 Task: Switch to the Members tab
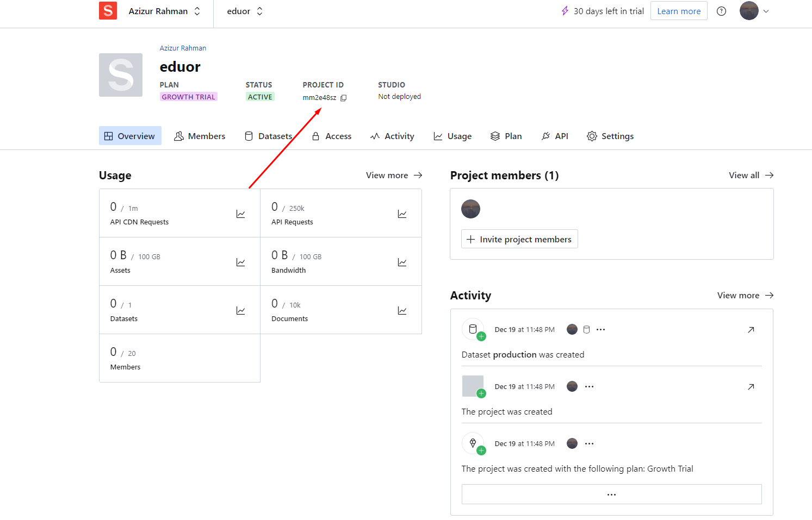pos(200,136)
